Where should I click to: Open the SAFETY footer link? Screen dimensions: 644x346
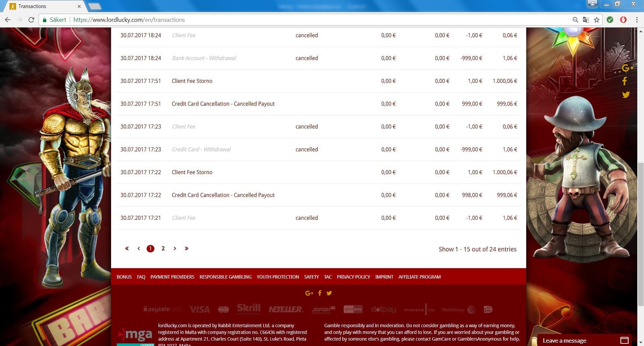pyautogui.click(x=311, y=277)
